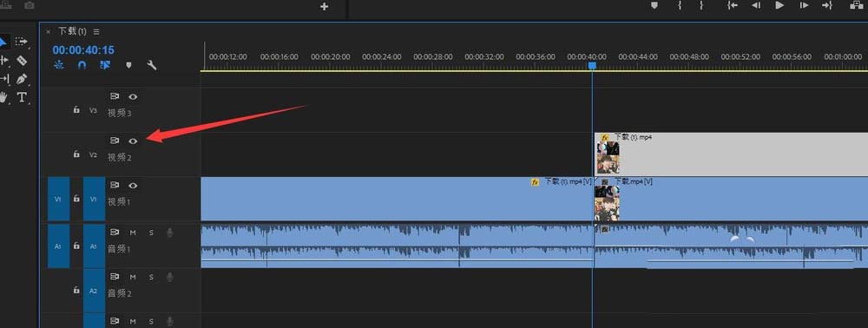Step forward one frame
The width and height of the screenshot is (868, 328).
[805, 5]
